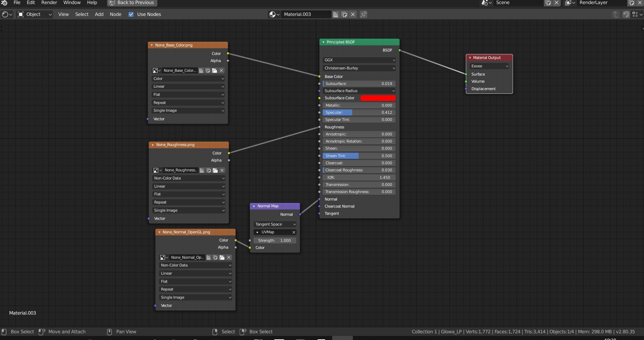This screenshot has height=340, width=644.
Task: Open the Render menu
Action: point(49,3)
